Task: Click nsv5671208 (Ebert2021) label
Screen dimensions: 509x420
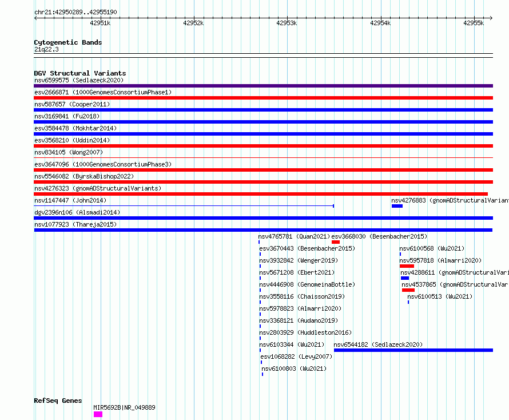Action: 297,272
